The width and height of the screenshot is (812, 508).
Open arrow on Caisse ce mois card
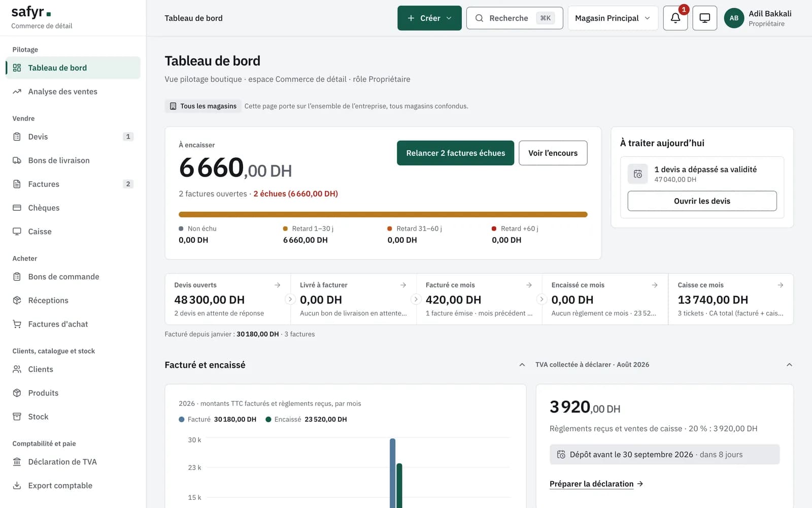click(x=781, y=285)
